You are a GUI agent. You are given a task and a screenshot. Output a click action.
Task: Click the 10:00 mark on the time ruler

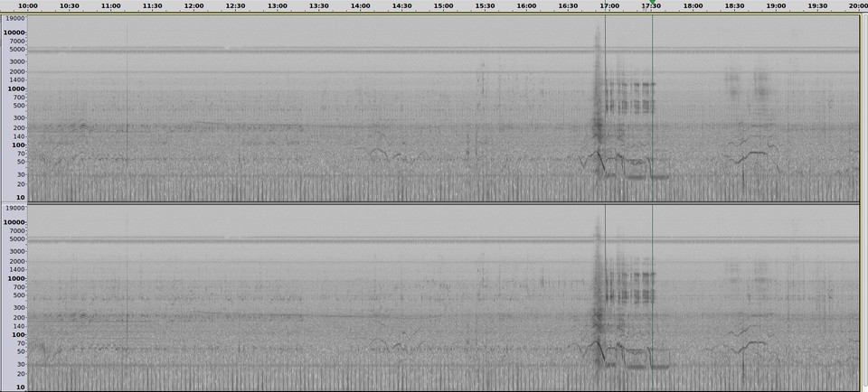(28, 5)
